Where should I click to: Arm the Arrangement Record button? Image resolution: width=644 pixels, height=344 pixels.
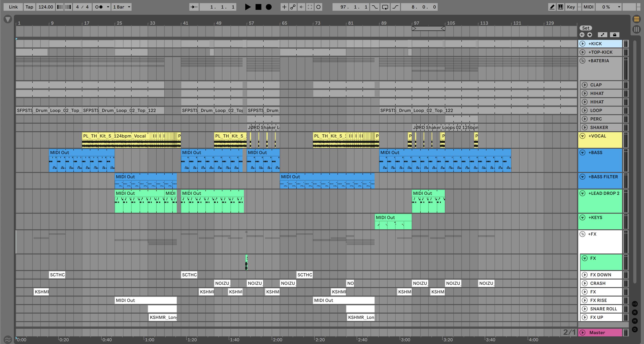269,7
